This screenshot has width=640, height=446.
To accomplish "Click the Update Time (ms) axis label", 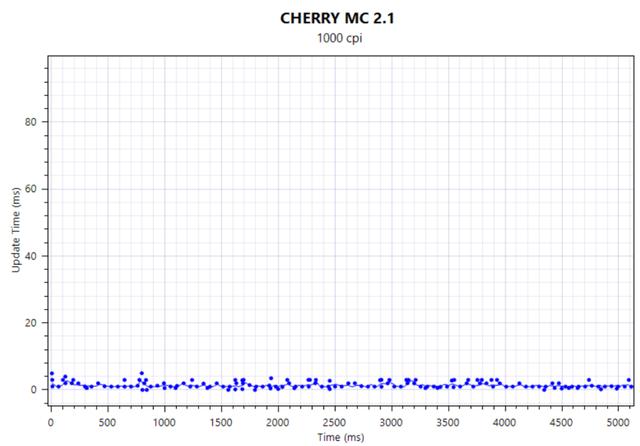I will click(x=16, y=230).
